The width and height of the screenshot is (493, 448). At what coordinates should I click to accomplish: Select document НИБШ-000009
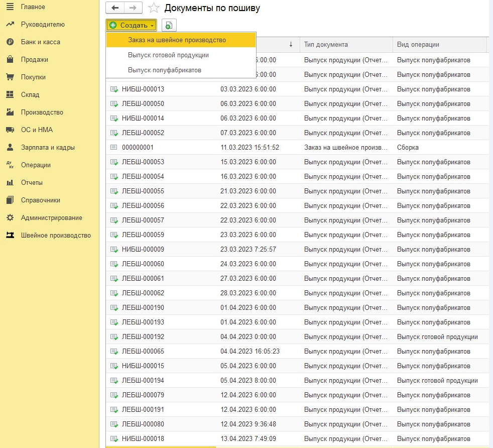(x=143, y=249)
